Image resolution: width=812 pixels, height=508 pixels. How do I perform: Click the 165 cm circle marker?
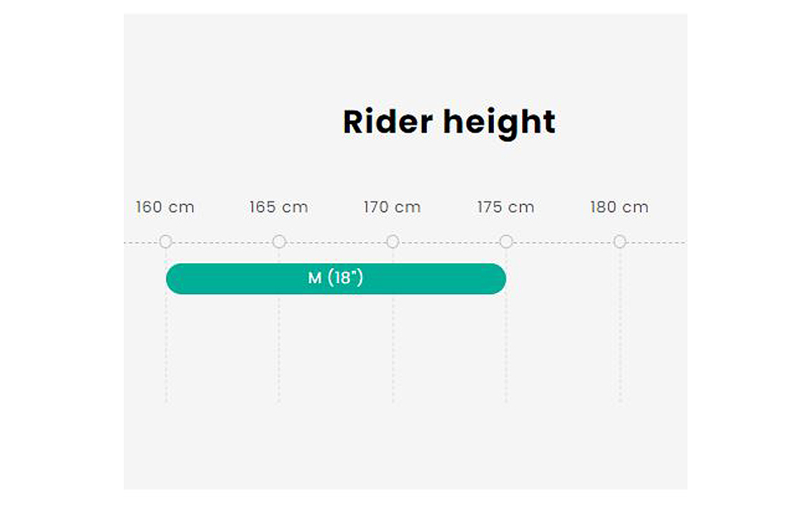(279, 241)
